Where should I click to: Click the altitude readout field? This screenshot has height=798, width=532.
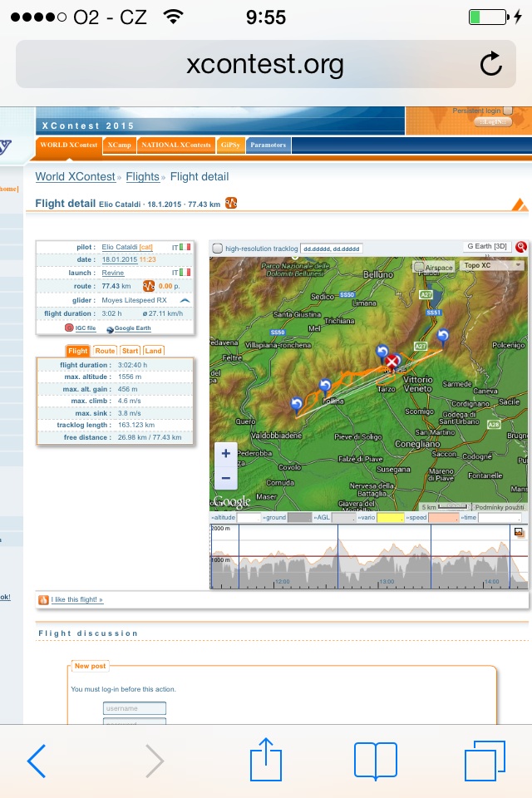(x=249, y=518)
